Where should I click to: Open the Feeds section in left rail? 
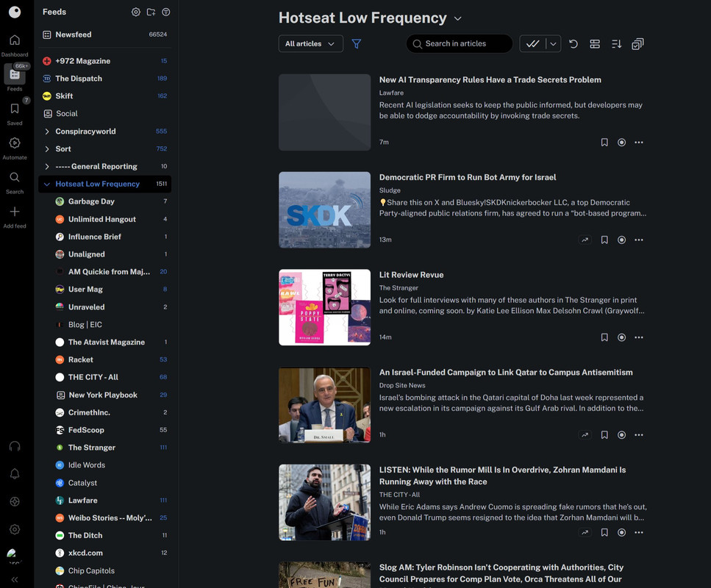tap(15, 75)
